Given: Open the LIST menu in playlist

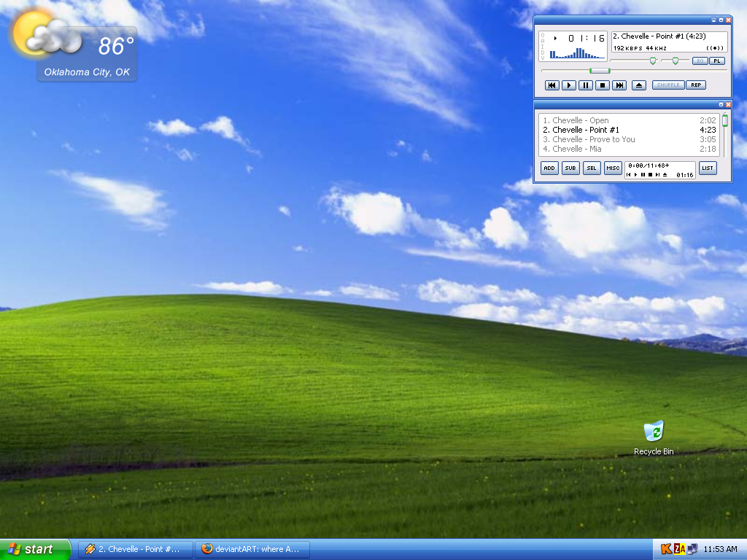Looking at the screenshot, I should click(708, 168).
